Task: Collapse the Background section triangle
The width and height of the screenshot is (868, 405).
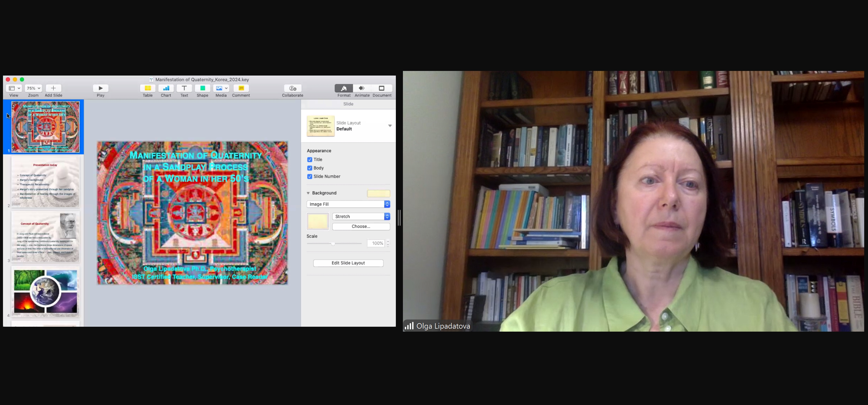Action: tap(308, 193)
